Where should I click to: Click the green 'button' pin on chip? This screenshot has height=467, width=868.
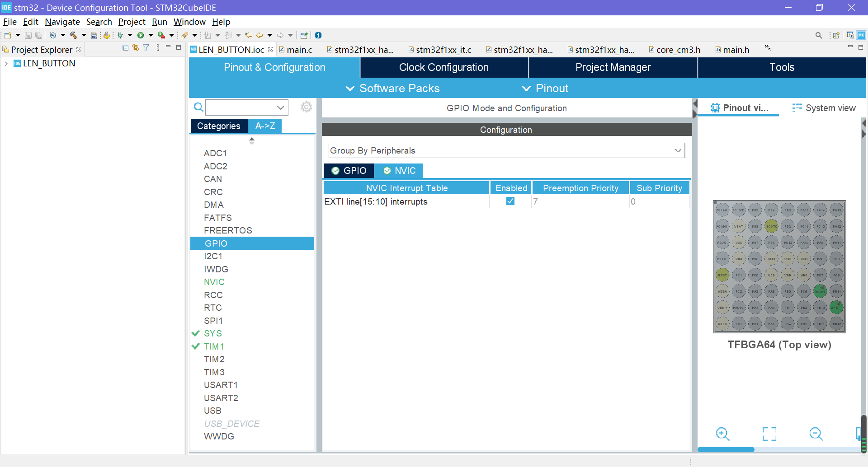click(820, 291)
